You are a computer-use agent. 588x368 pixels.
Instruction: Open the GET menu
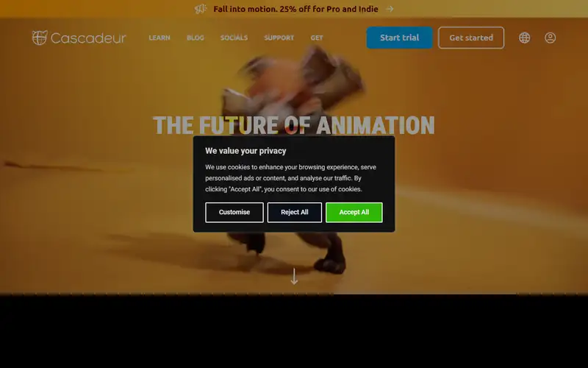click(x=317, y=38)
